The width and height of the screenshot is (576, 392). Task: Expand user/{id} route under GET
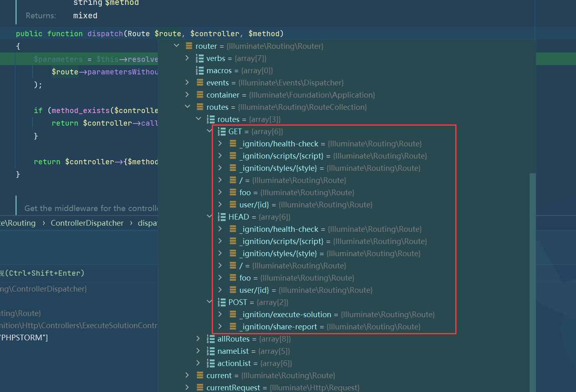coord(220,205)
